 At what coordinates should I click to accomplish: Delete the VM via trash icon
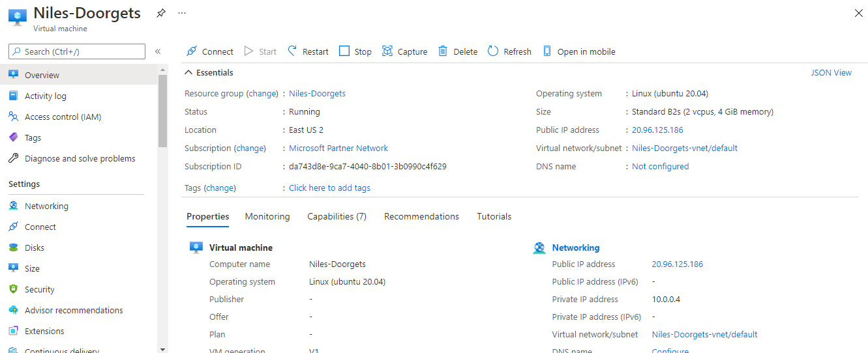[443, 51]
